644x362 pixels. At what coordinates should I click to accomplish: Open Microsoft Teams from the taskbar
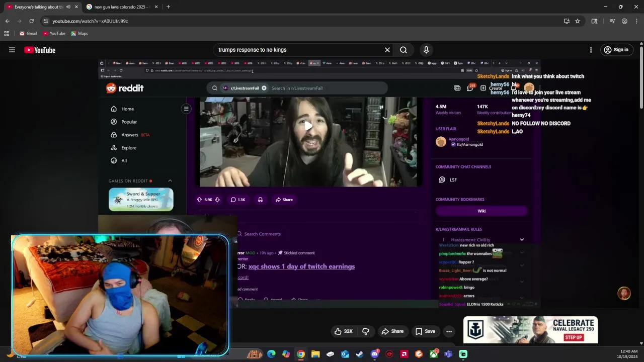point(448,354)
